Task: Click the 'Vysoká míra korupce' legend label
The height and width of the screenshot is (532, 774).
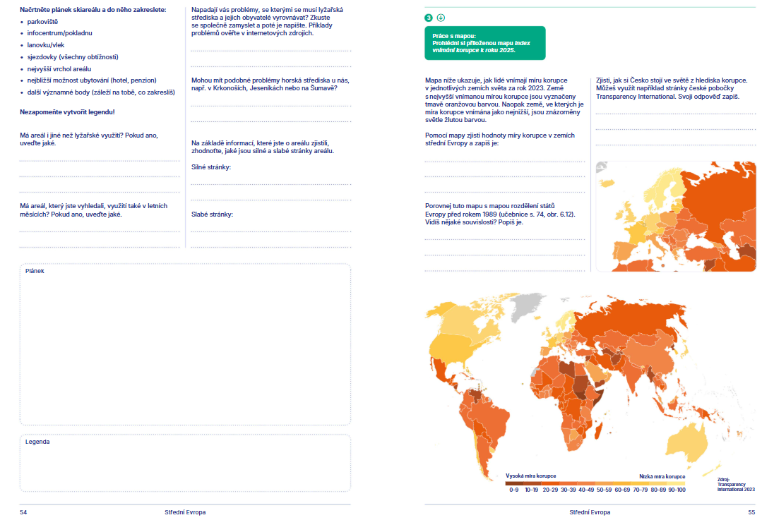Action: point(530,476)
